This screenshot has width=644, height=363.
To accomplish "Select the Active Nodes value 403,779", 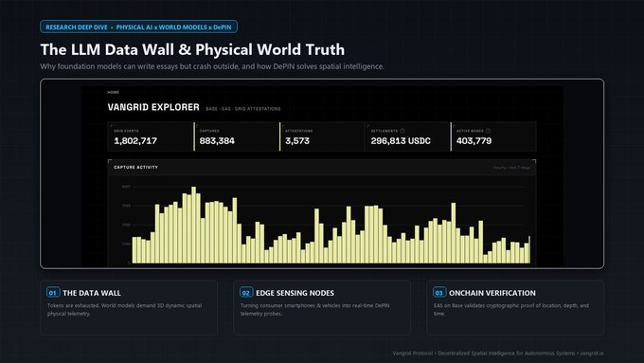I will [x=474, y=141].
